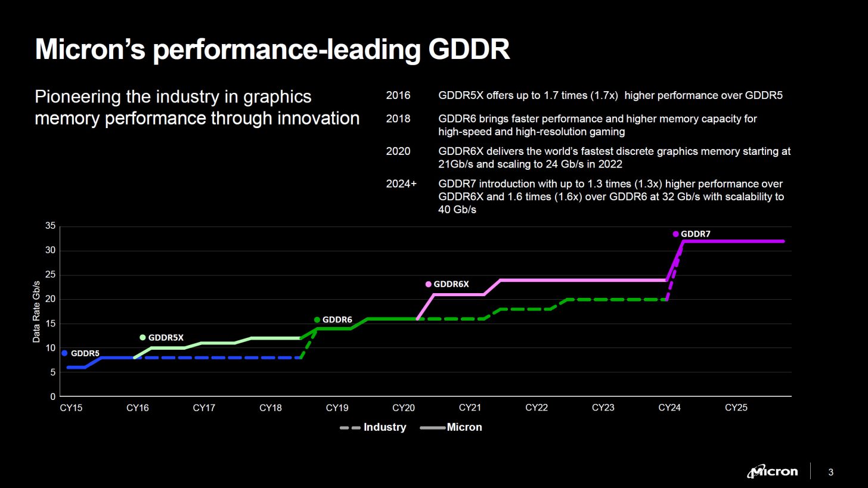Click the CY16 x-axis label
The image size is (868, 488).
click(x=138, y=408)
